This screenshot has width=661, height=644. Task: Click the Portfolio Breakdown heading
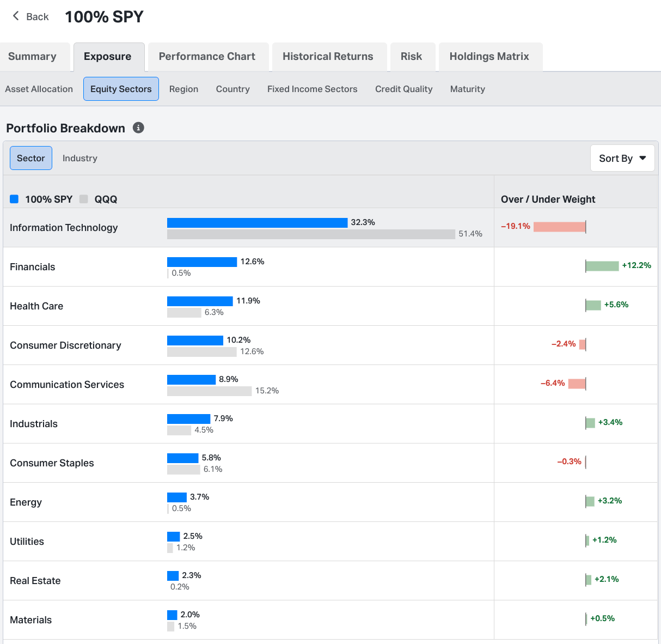pos(65,128)
